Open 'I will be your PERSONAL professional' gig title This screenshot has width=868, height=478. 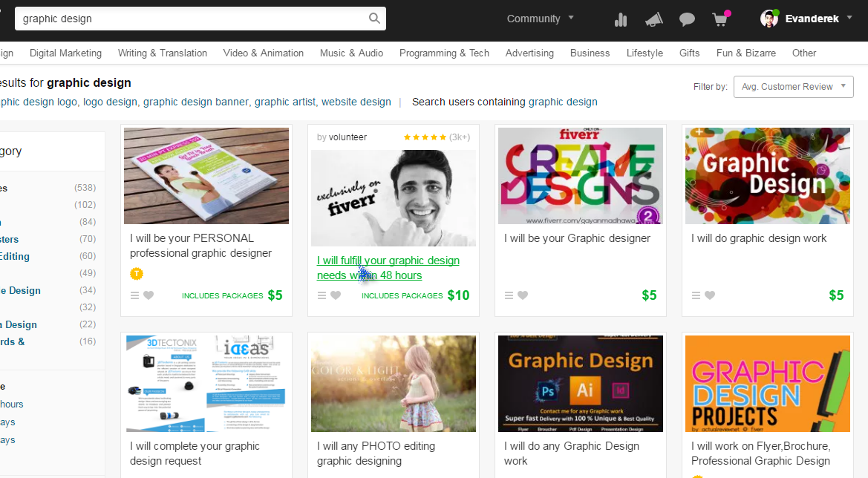coord(201,246)
